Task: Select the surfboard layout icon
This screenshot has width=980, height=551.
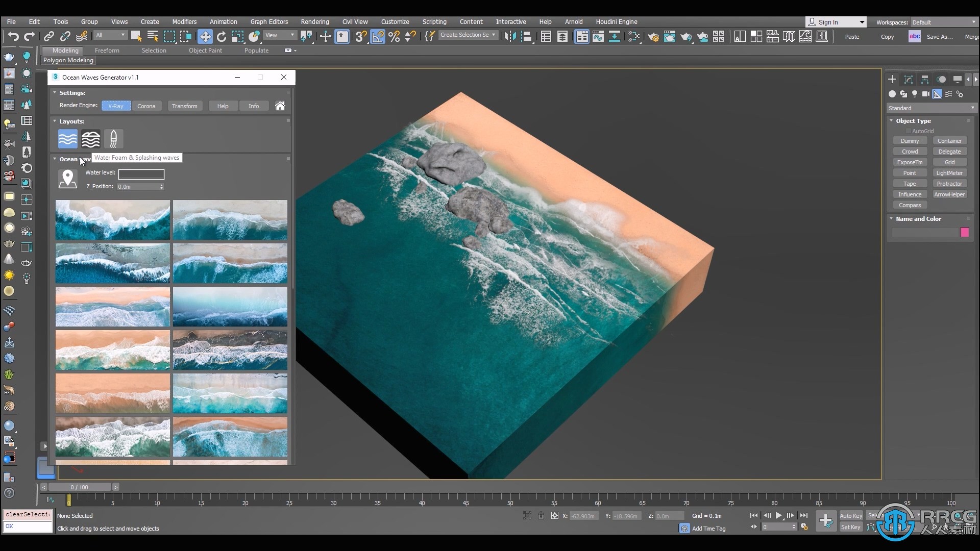Action: [114, 139]
